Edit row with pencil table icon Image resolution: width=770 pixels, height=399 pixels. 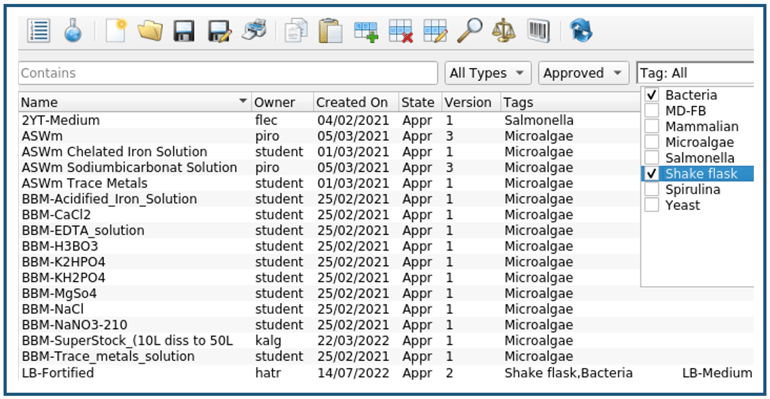point(436,31)
